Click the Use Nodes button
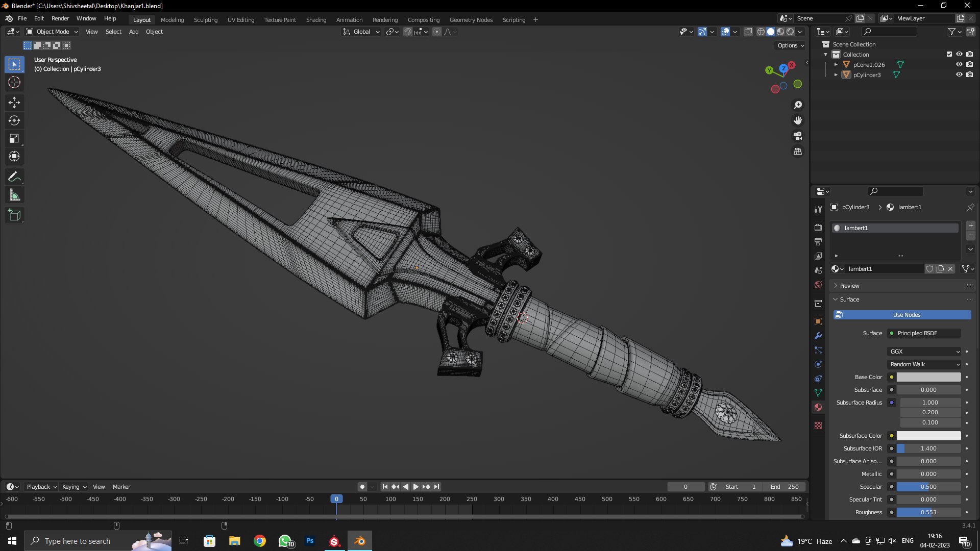 [902, 315]
